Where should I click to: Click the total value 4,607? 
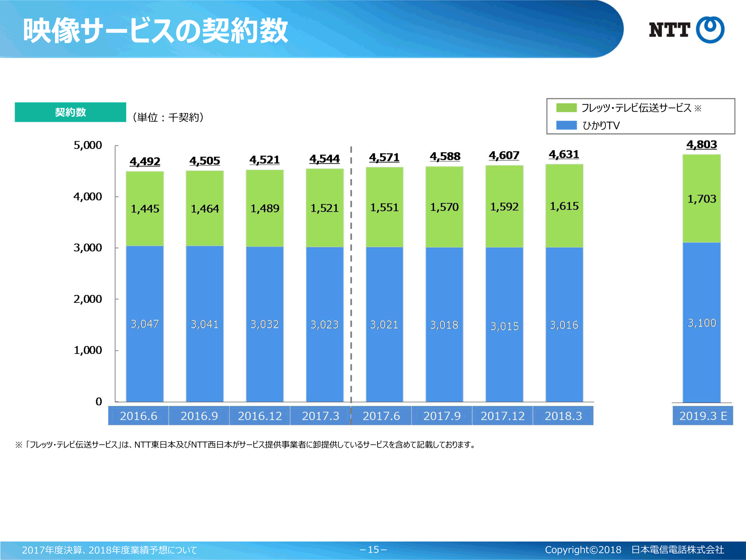(504, 155)
